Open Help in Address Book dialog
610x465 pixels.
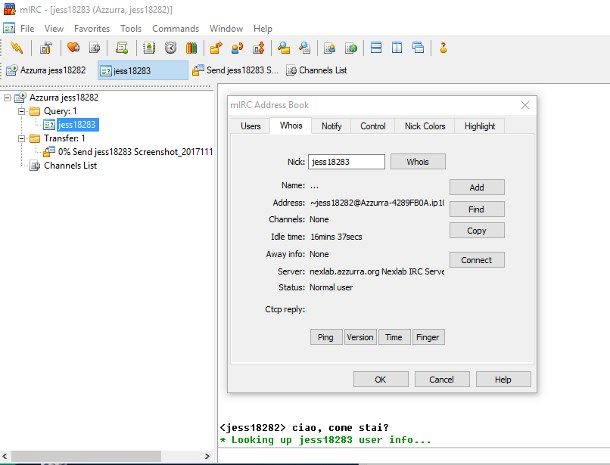pos(503,379)
